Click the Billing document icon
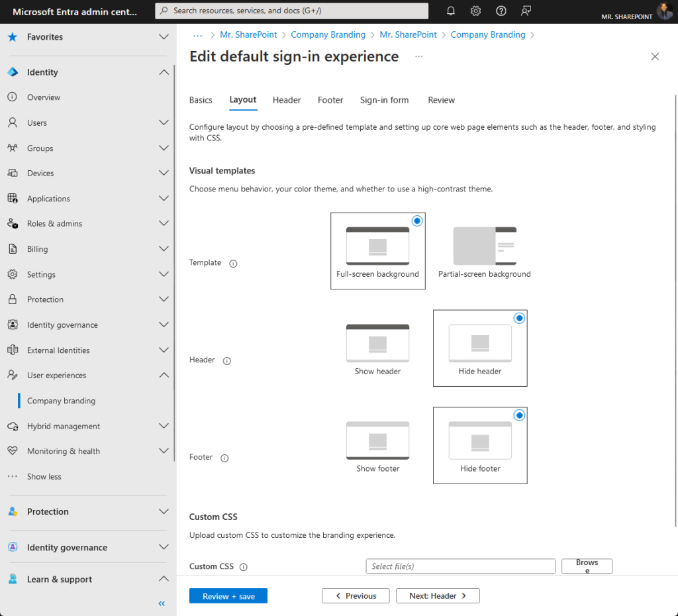The height and width of the screenshot is (616, 678). [x=13, y=249]
